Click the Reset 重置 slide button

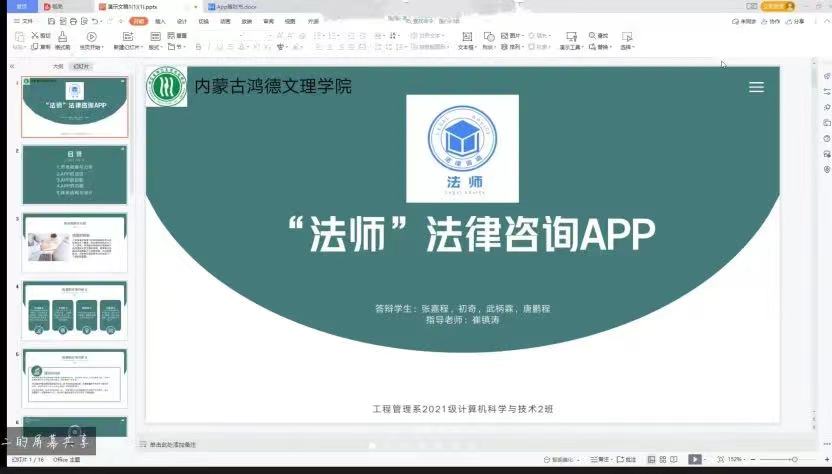[x=177, y=36]
